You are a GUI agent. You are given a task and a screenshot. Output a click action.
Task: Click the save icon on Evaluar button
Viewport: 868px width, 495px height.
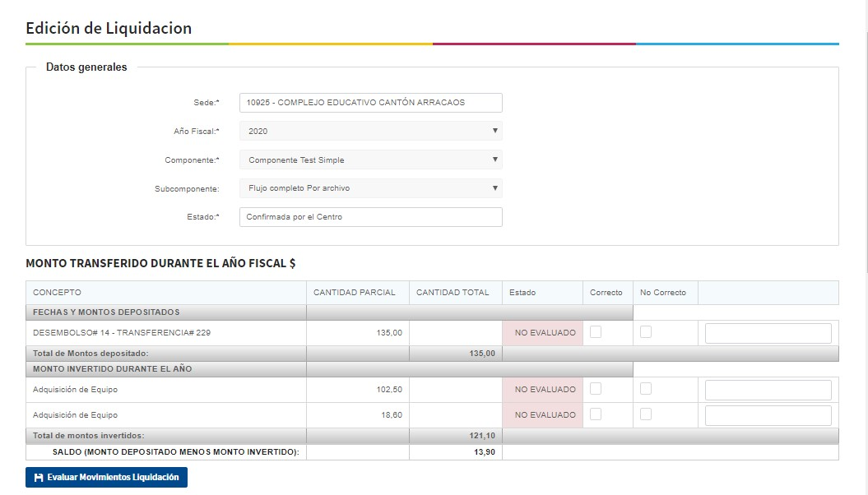(x=39, y=478)
